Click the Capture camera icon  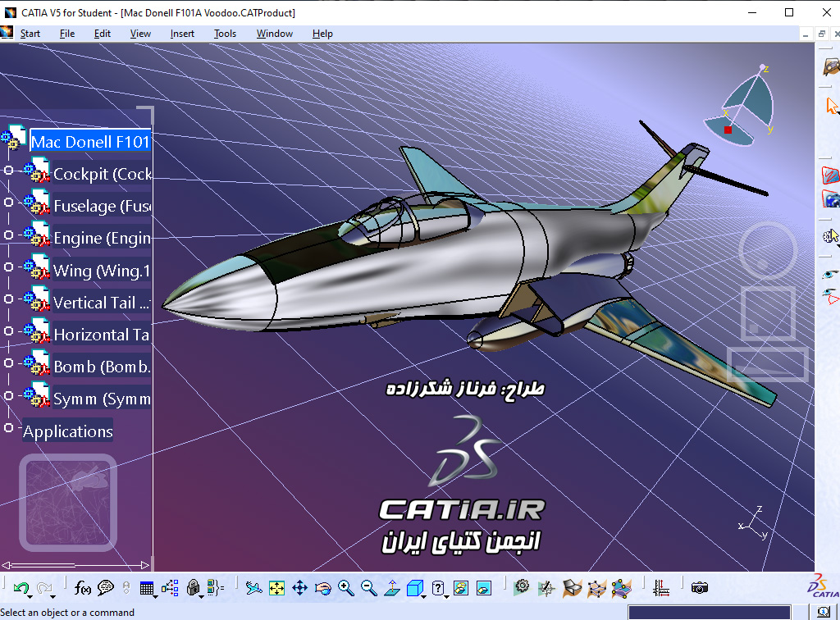click(699, 588)
